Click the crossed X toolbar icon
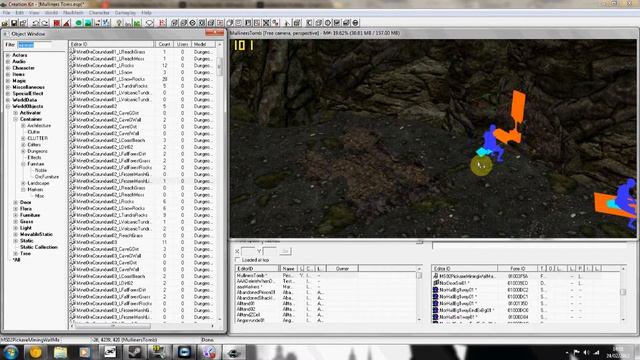The height and width of the screenshot is (360, 640). tap(266, 23)
